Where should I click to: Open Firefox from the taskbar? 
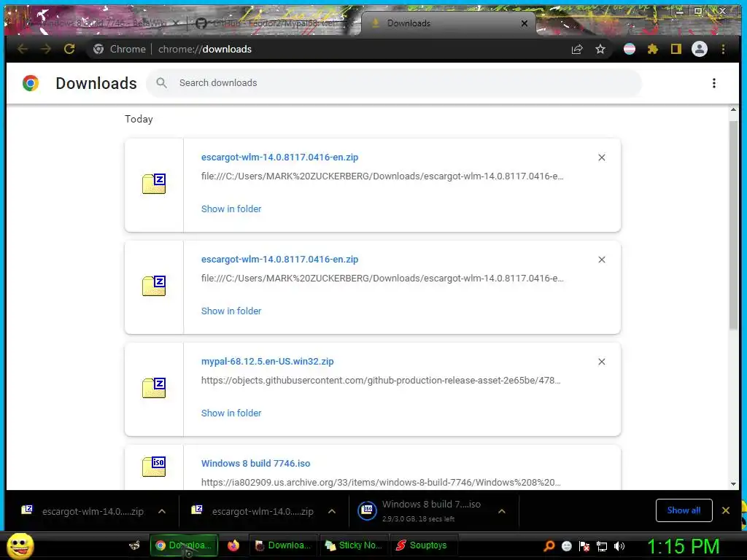click(x=233, y=545)
